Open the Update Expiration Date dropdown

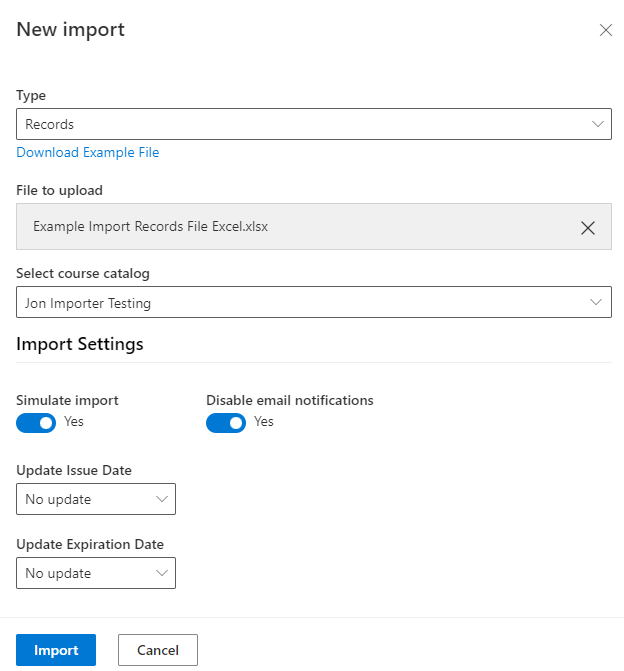click(x=96, y=573)
